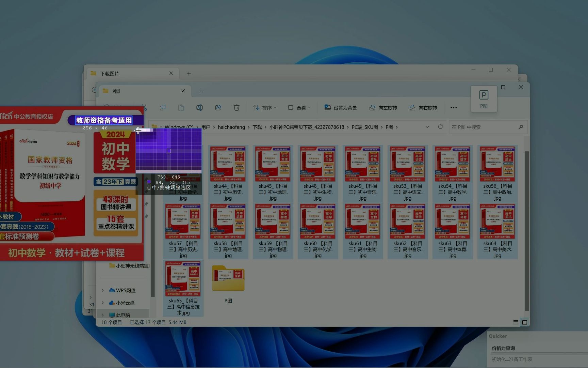This screenshot has height=368, width=588.
Task: Click 向左旋转 to rotate left
Action: pos(383,108)
